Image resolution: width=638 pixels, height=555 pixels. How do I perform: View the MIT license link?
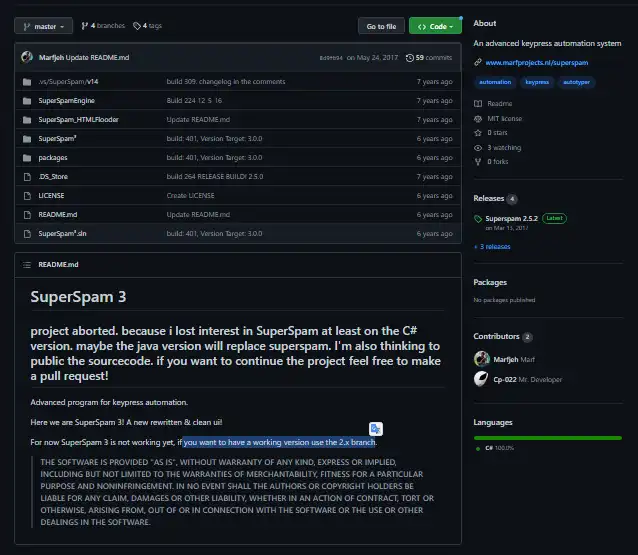(x=505, y=119)
